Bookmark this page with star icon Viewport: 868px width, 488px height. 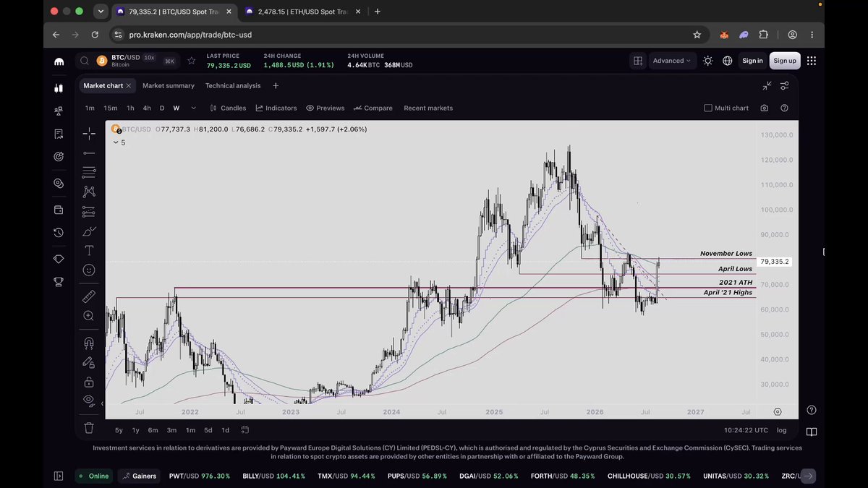(697, 35)
